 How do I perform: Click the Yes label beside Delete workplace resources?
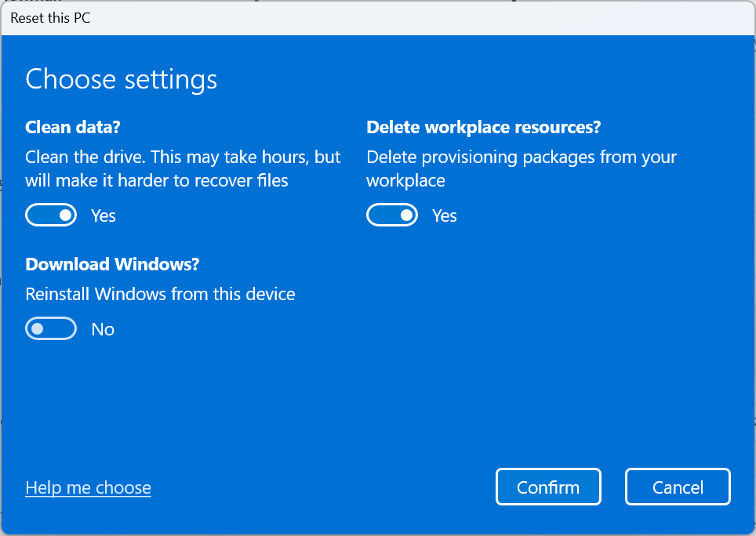444,215
